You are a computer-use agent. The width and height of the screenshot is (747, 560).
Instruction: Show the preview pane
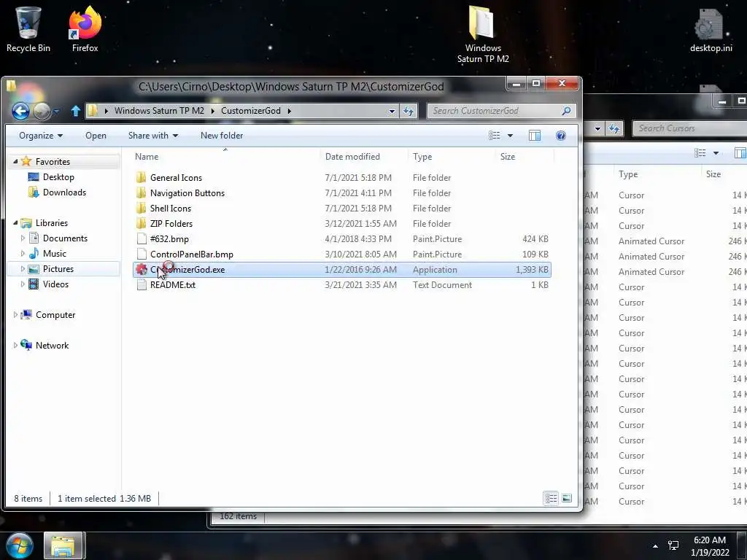click(535, 136)
